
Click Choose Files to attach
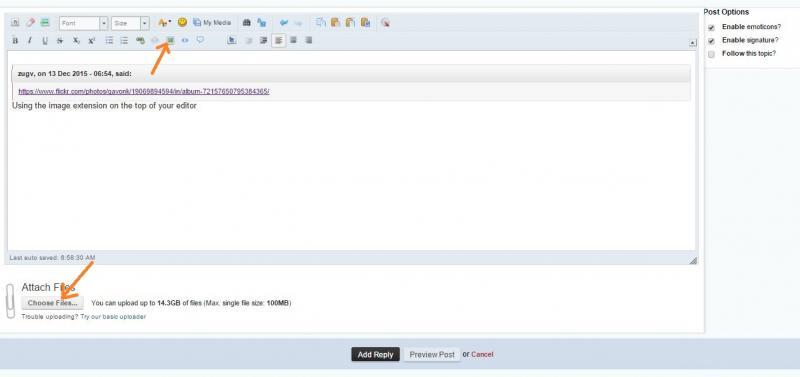[x=53, y=303]
